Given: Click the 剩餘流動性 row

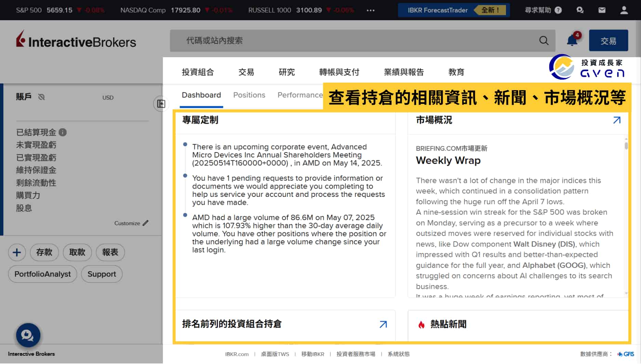Looking at the screenshot, I should (x=36, y=183).
